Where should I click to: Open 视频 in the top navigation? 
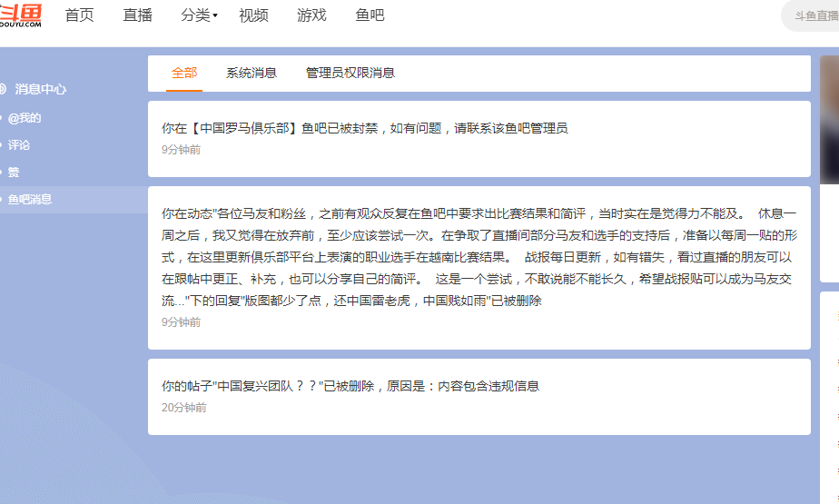[x=253, y=15]
